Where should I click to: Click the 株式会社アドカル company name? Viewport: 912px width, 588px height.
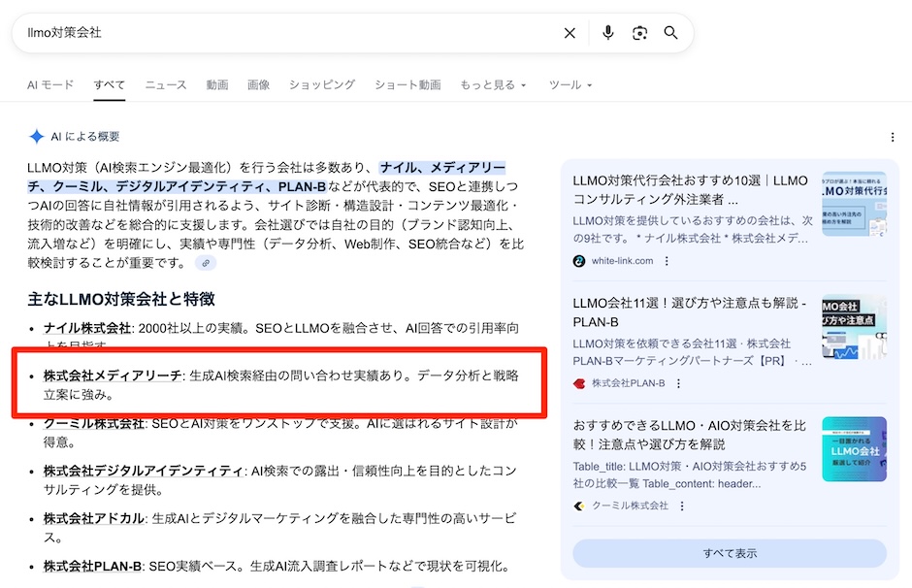point(94,518)
